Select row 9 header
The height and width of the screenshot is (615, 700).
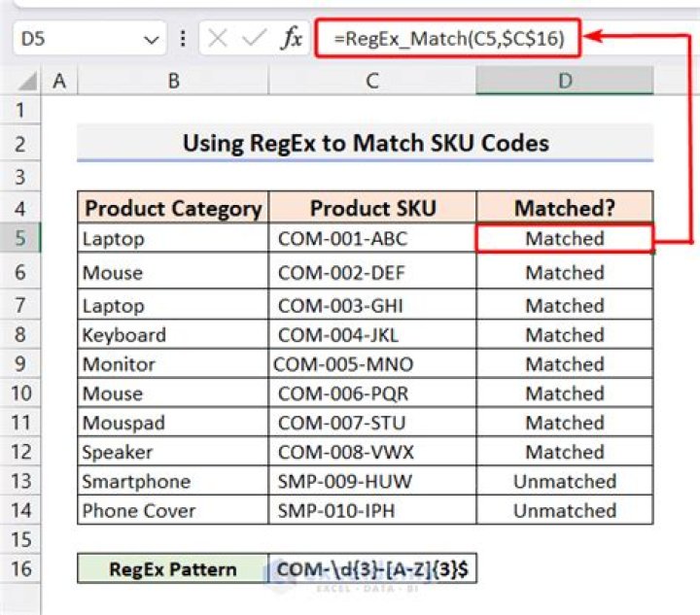(20, 364)
